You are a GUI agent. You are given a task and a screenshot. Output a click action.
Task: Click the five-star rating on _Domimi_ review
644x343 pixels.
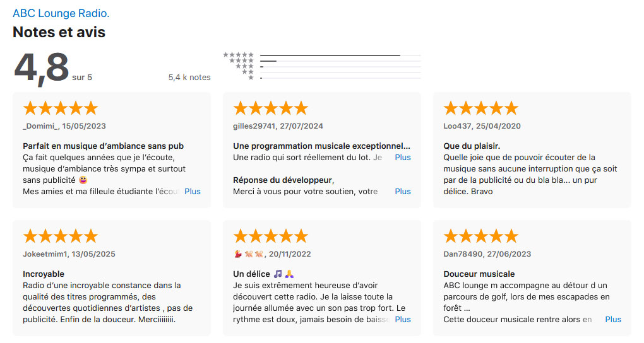pos(61,108)
